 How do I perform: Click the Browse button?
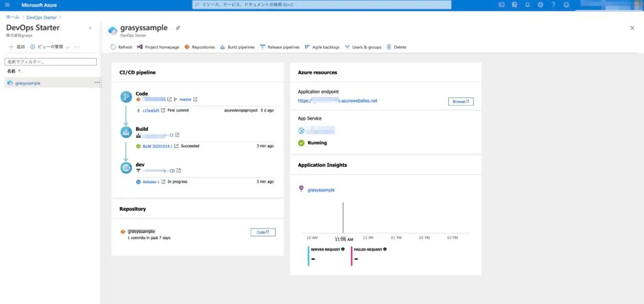(461, 101)
